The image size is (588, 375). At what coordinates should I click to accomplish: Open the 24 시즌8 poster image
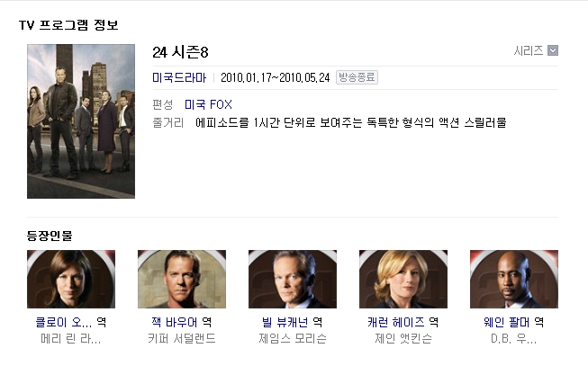(81, 121)
